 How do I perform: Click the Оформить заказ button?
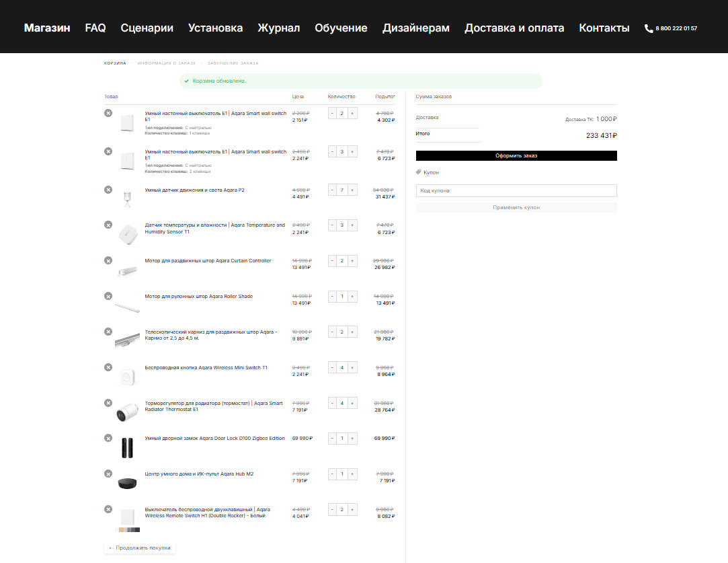coord(516,155)
